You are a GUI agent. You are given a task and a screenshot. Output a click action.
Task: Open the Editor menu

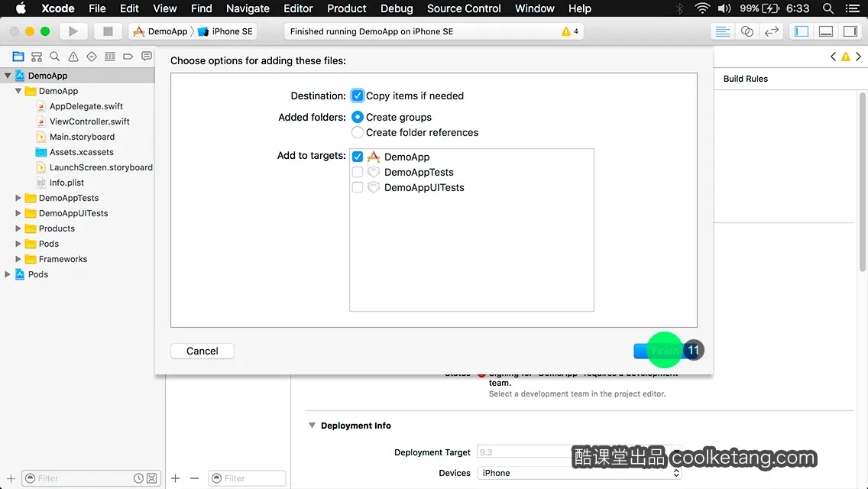298,8
